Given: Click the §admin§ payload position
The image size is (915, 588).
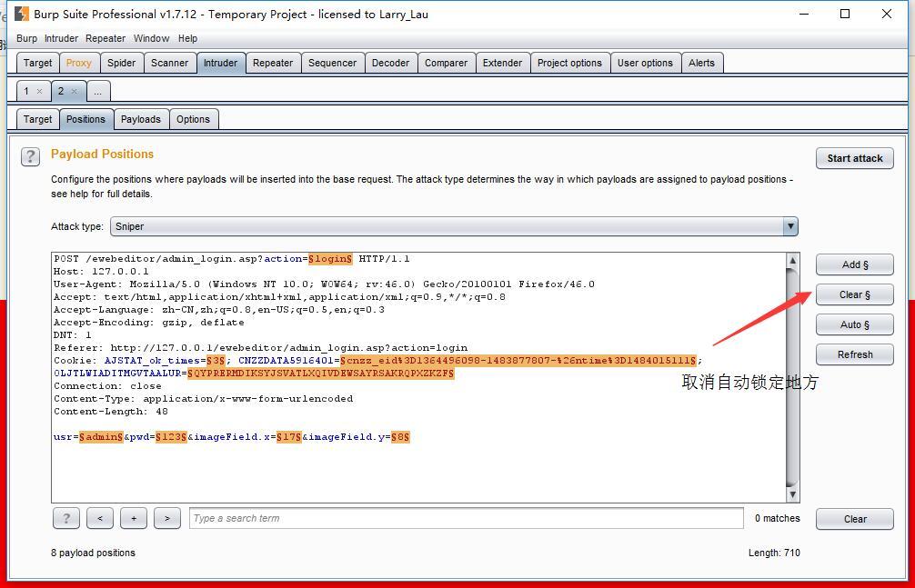Looking at the screenshot, I should coord(101,437).
